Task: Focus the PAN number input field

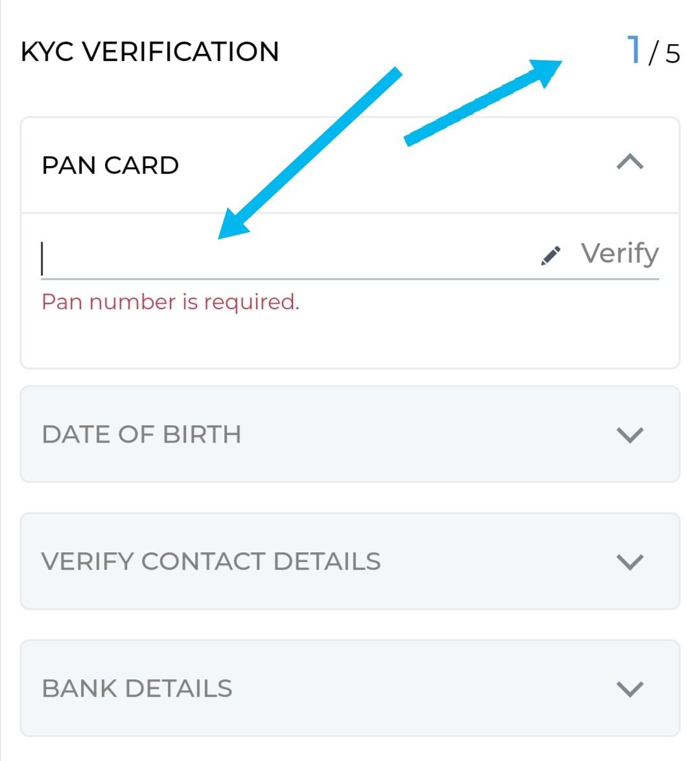Action: pos(285,258)
